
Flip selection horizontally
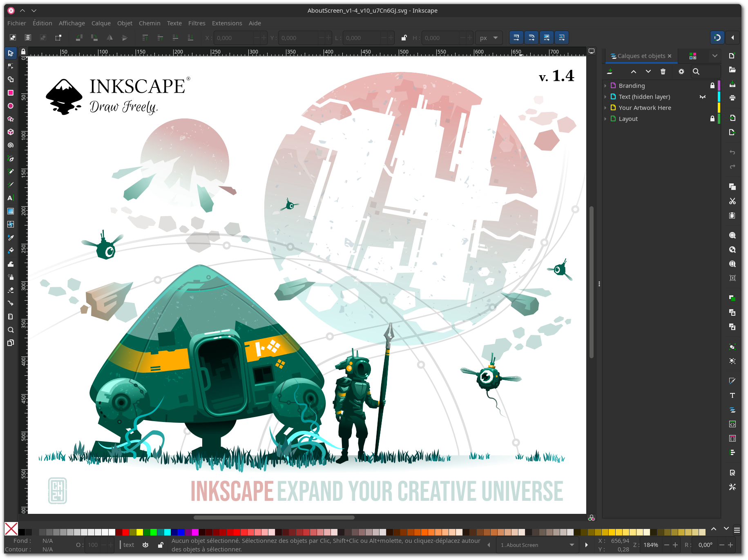tap(109, 38)
